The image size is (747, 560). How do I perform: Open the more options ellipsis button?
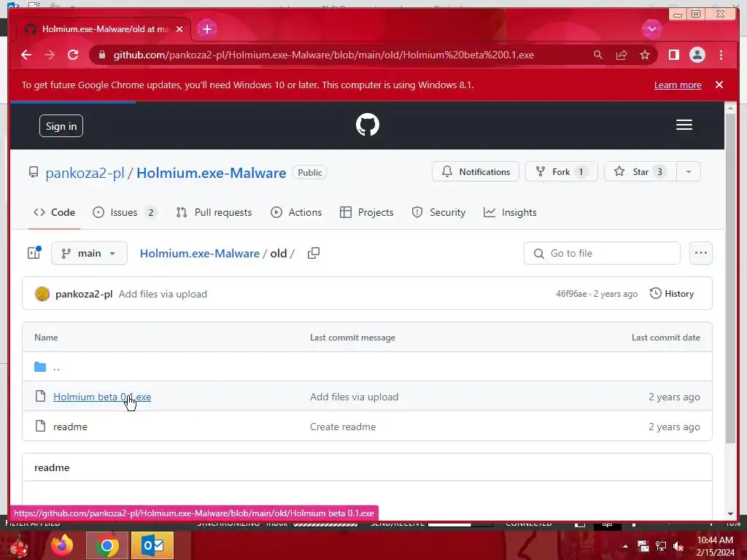(x=701, y=253)
